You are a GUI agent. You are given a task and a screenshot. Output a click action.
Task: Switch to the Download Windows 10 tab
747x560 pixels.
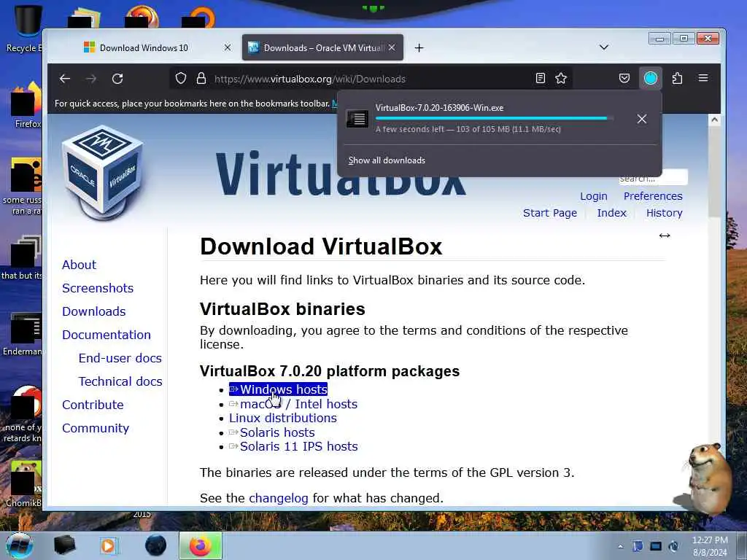[144, 47]
